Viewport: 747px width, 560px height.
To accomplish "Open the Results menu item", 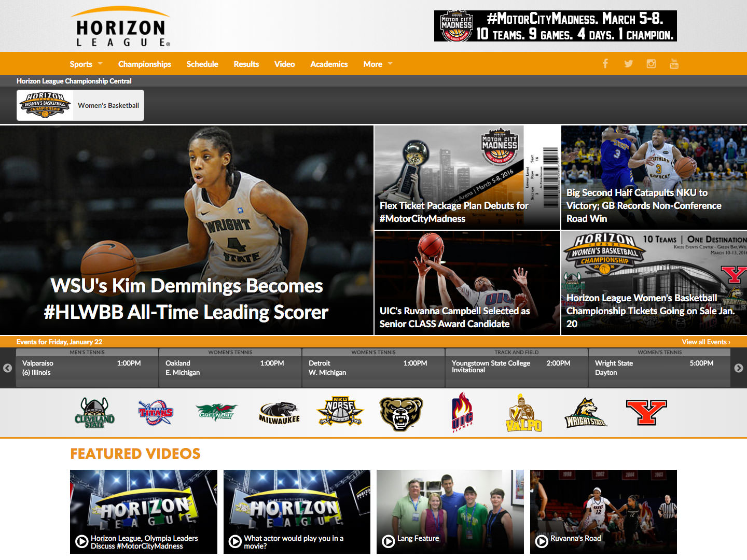I will click(246, 64).
